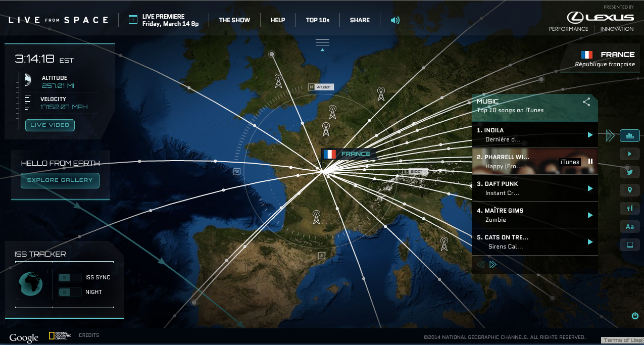The width and height of the screenshot is (644, 345).
Task: Play track 3 Daft Punk
Action: point(589,188)
